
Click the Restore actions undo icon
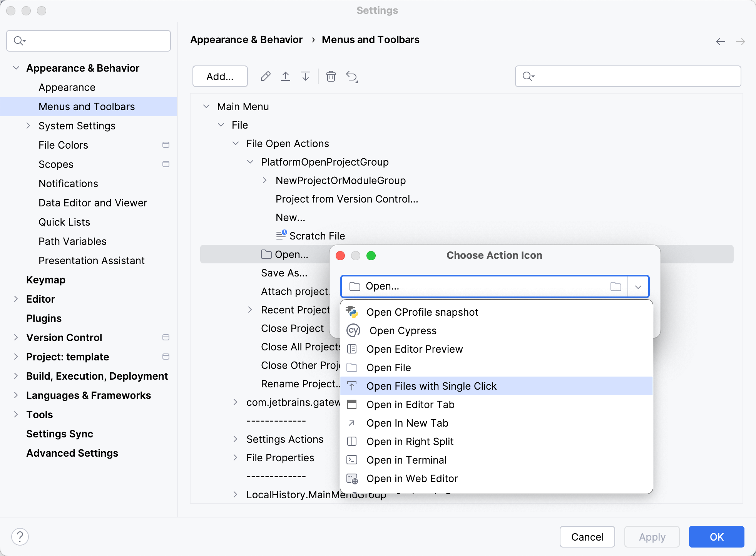click(352, 77)
